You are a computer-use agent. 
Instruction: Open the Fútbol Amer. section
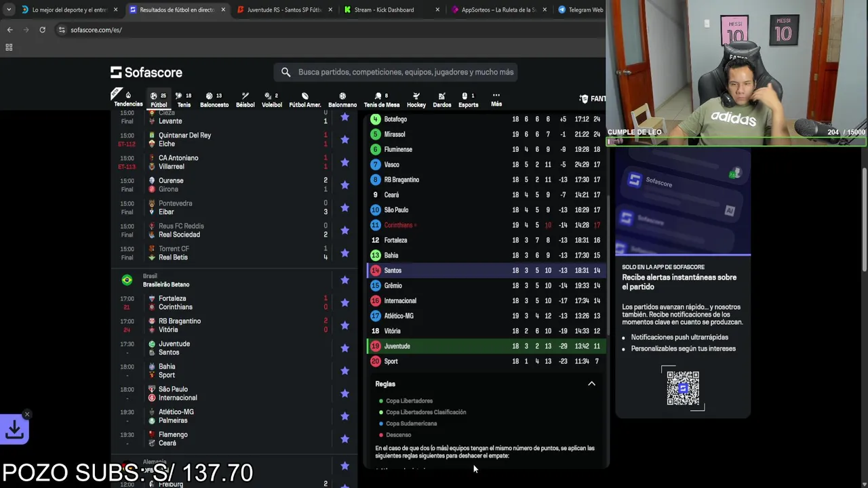(305, 100)
